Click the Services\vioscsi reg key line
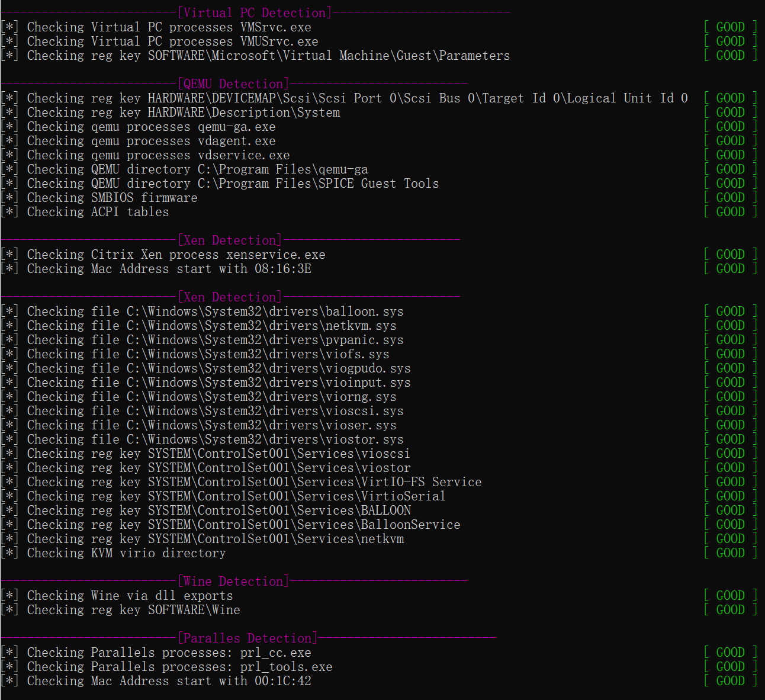The width and height of the screenshot is (765, 700). point(205,454)
